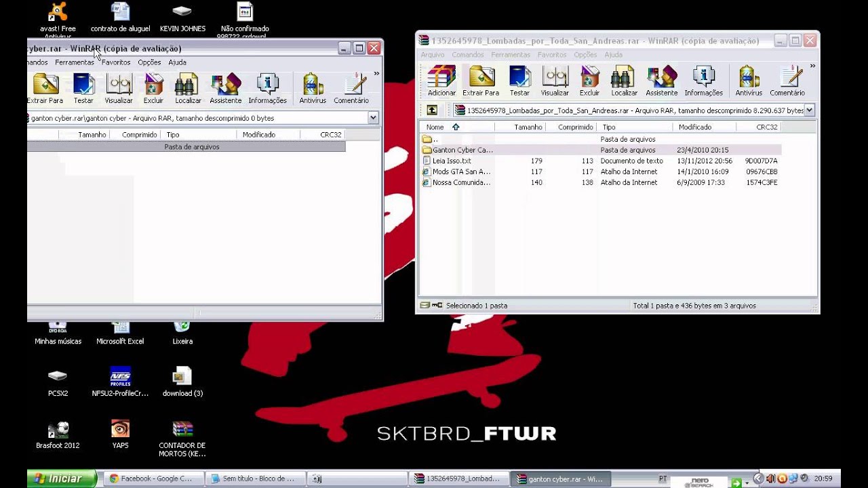Screen dimensions: 868x488
Task: Expand address dropdown in ganton cyber window
Action: click(x=372, y=118)
